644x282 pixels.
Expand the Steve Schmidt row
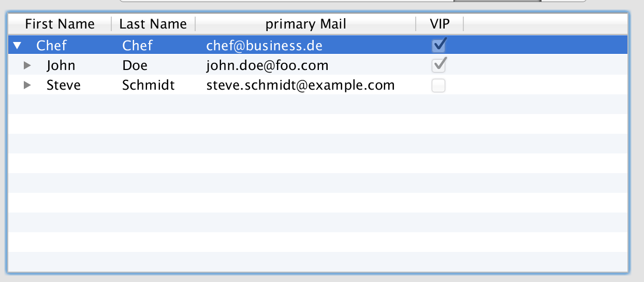click(27, 86)
